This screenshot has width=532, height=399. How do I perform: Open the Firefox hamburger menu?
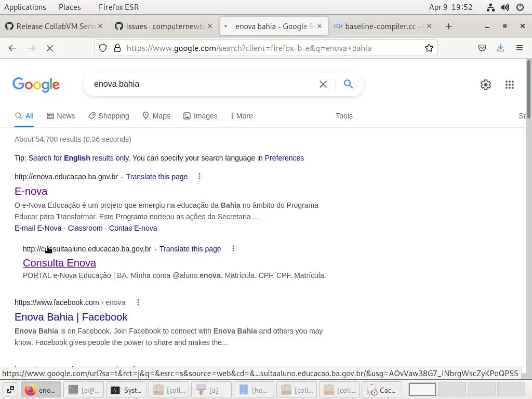coord(519,48)
